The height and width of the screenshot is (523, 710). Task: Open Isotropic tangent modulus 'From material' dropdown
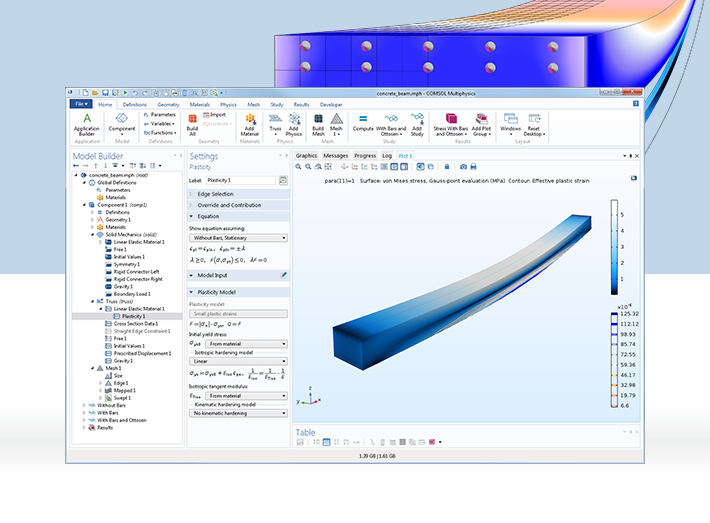coord(246,396)
